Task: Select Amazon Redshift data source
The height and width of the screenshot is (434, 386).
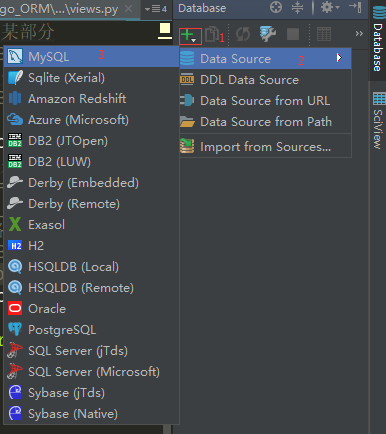Action: tap(92, 99)
